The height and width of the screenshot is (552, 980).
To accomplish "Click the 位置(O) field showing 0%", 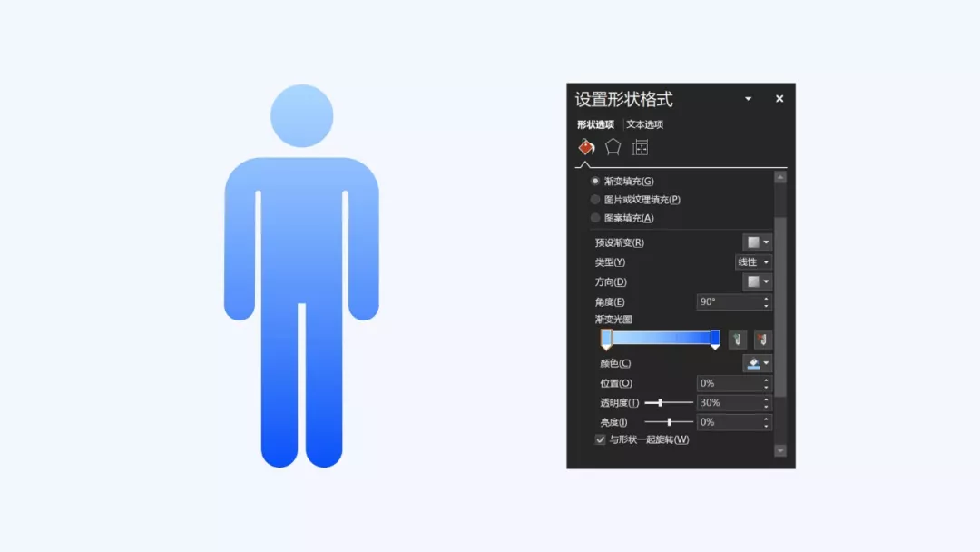I will tap(728, 383).
